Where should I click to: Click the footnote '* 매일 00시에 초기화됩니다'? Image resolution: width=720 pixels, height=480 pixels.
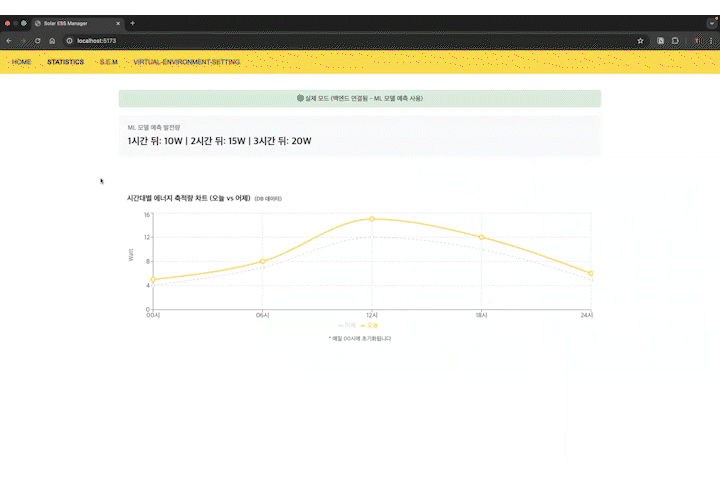click(360, 339)
